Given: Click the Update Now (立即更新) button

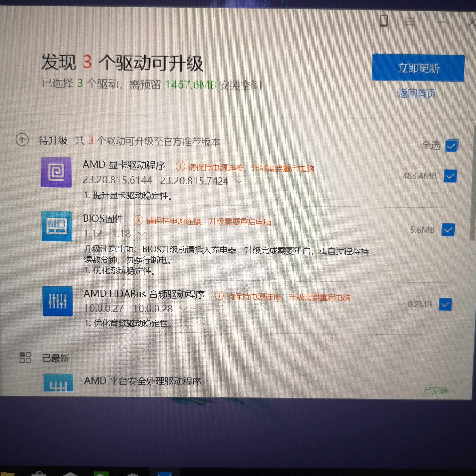Looking at the screenshot, I should (418, 68).
